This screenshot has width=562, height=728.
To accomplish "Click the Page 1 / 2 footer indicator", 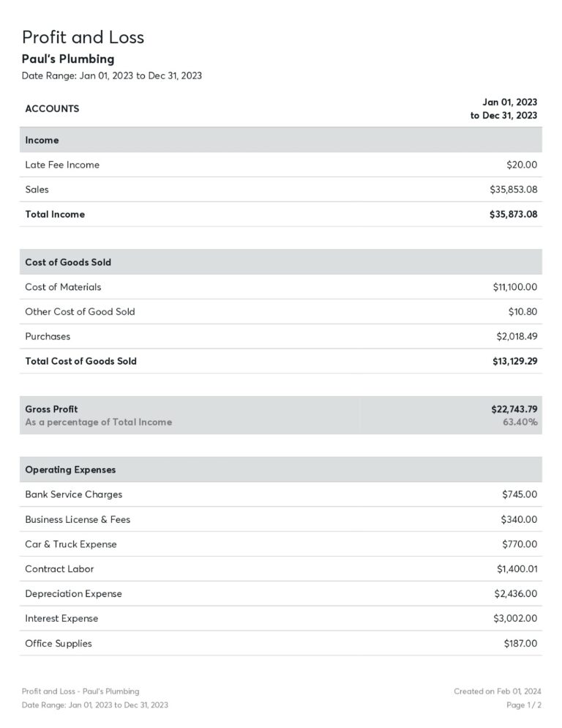I will click(x=523, y=705).
